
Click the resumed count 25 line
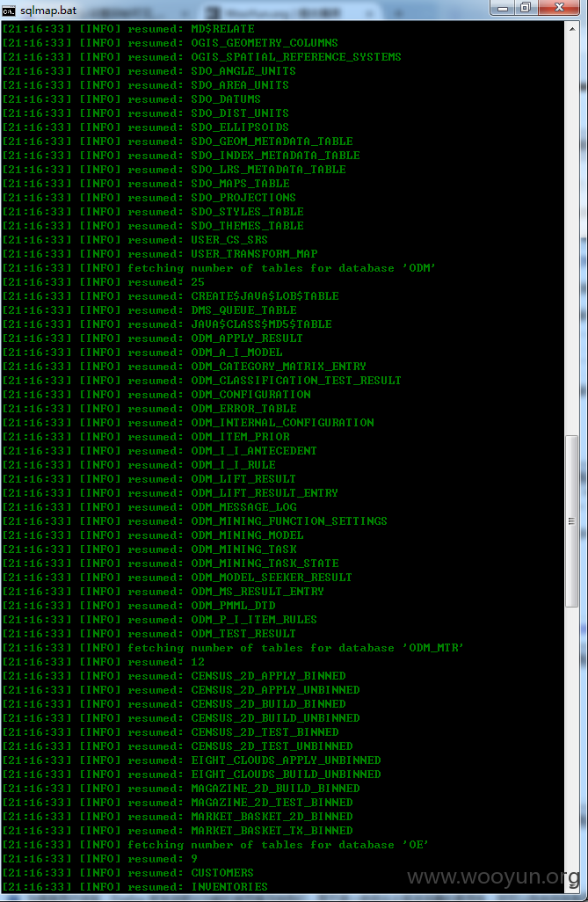point(104,282)
